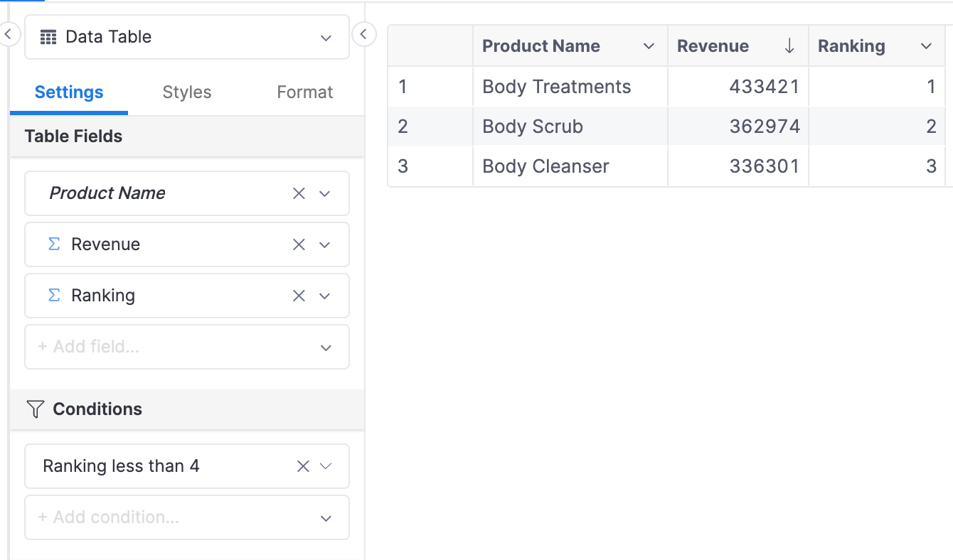Expand Revenue field options chevron

(325, 244)
